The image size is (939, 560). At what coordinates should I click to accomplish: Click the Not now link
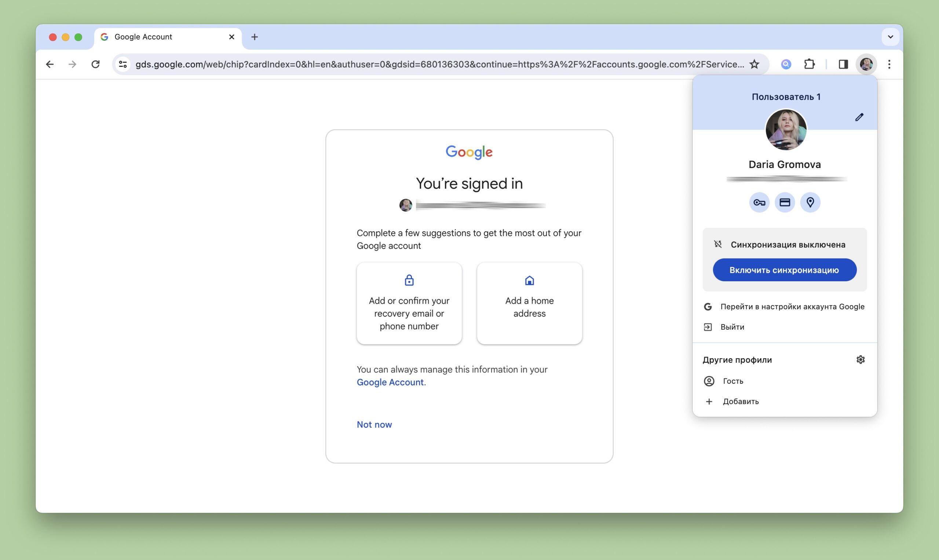pyautogui.click(x=374, y=424)
